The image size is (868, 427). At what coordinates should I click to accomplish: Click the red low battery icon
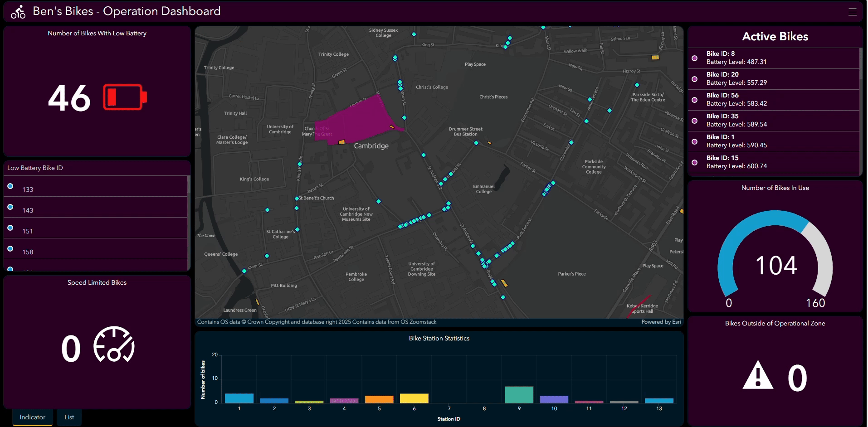(x=125, y=97)
